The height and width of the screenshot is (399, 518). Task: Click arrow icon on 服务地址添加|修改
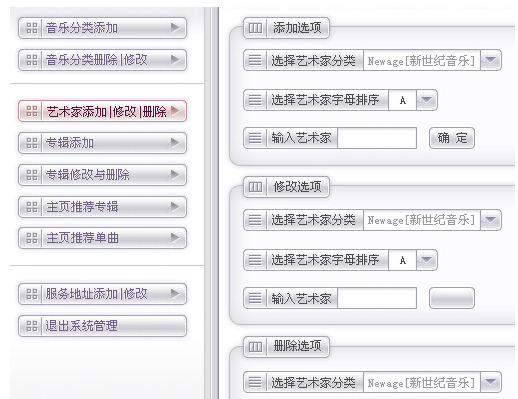point(175,293)
